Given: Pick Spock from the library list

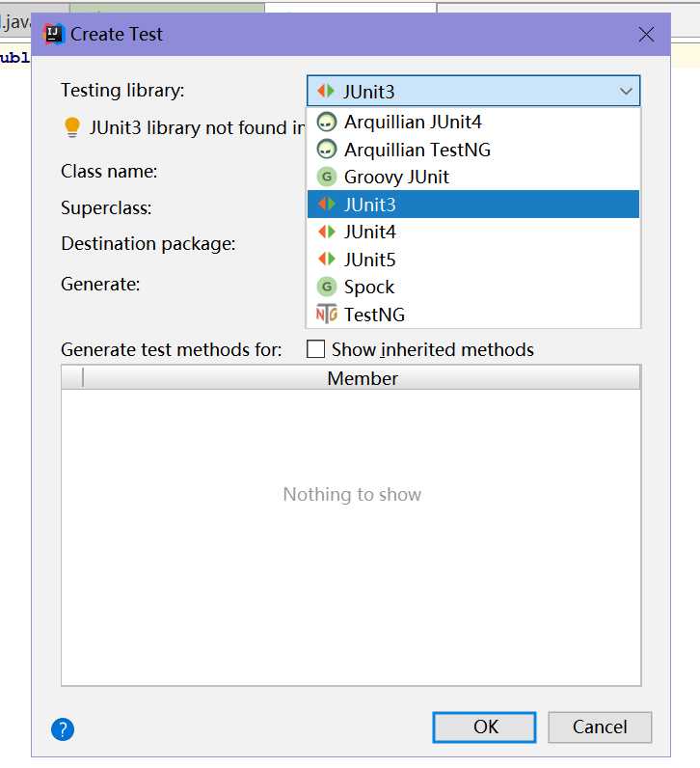Looking at the screenshot, I should coord(472,287).
